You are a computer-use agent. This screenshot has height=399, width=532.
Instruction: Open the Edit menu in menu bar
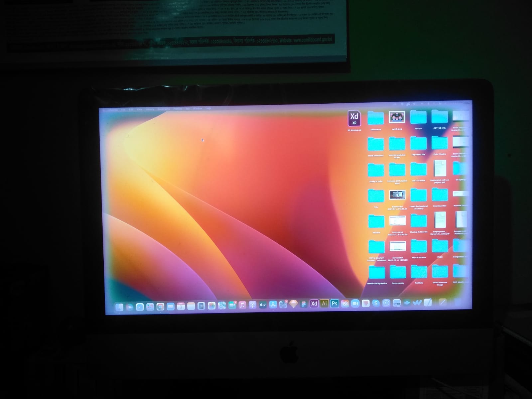click(131, 109)
